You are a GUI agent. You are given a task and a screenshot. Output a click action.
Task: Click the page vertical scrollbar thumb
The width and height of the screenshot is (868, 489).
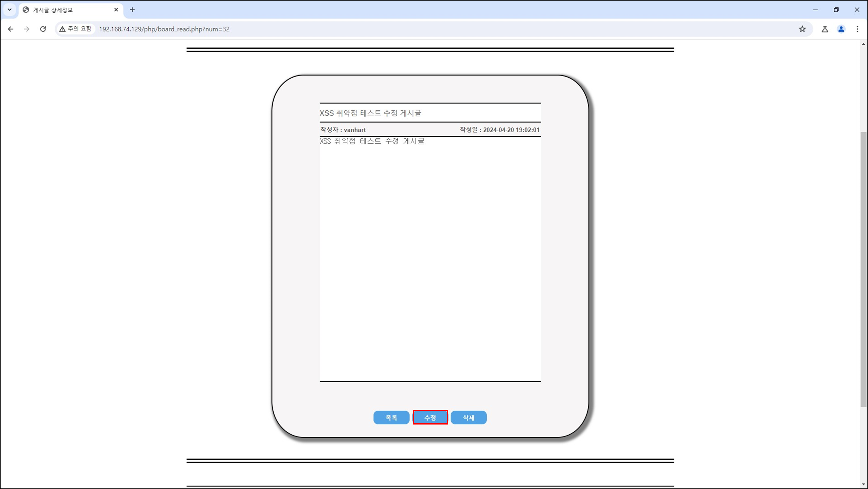(864, 270)
